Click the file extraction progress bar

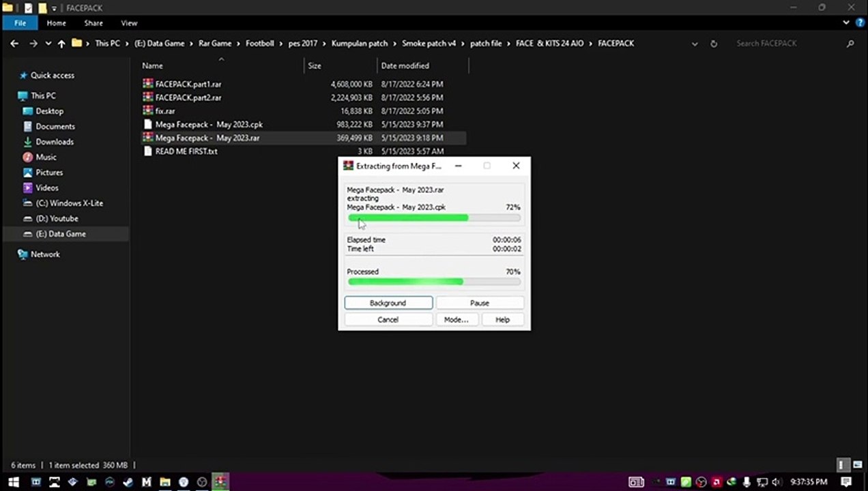point(434,218)
